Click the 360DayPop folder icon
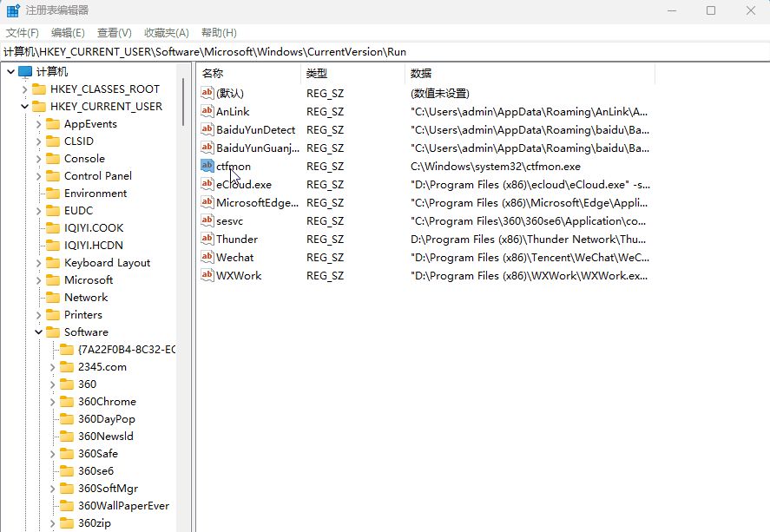The height and width of the screenshot is (532, 770). [x=66, y=418]
